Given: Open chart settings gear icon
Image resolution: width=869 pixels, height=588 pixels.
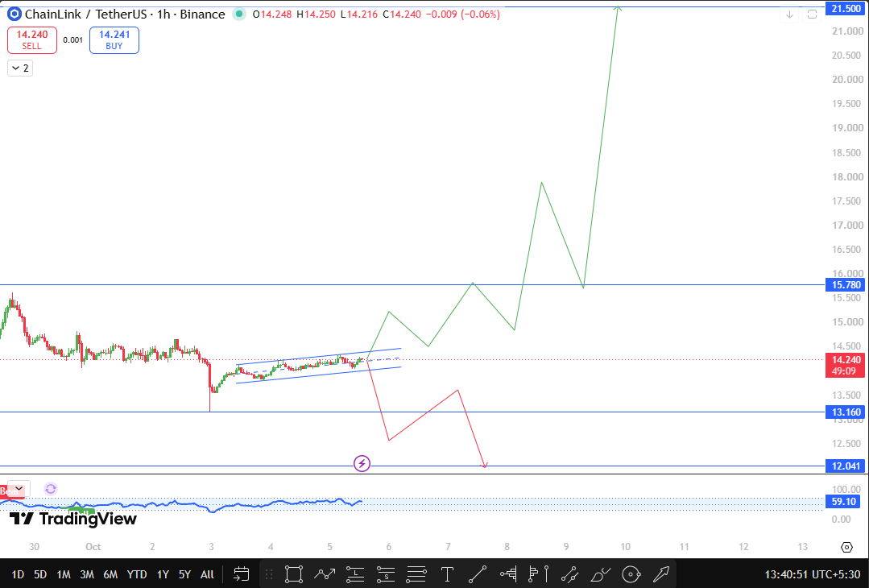Looking at the screenshot, I should pos(846,547).
